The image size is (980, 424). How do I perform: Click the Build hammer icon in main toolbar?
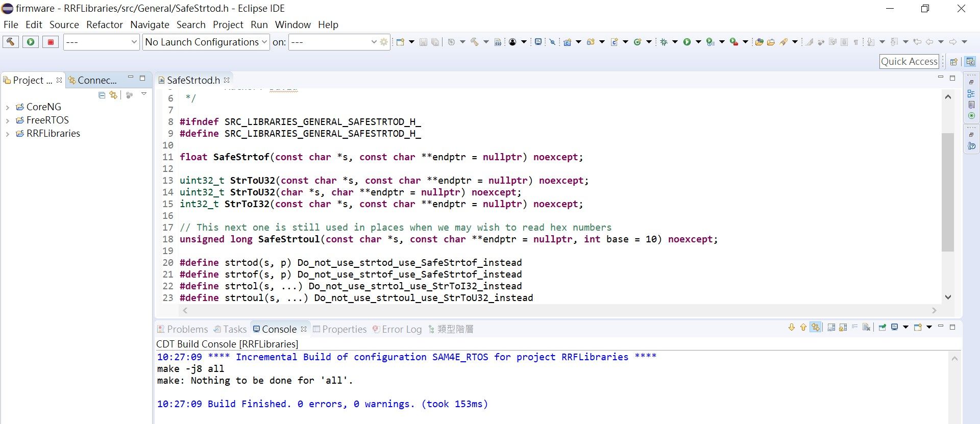(474, 42)
